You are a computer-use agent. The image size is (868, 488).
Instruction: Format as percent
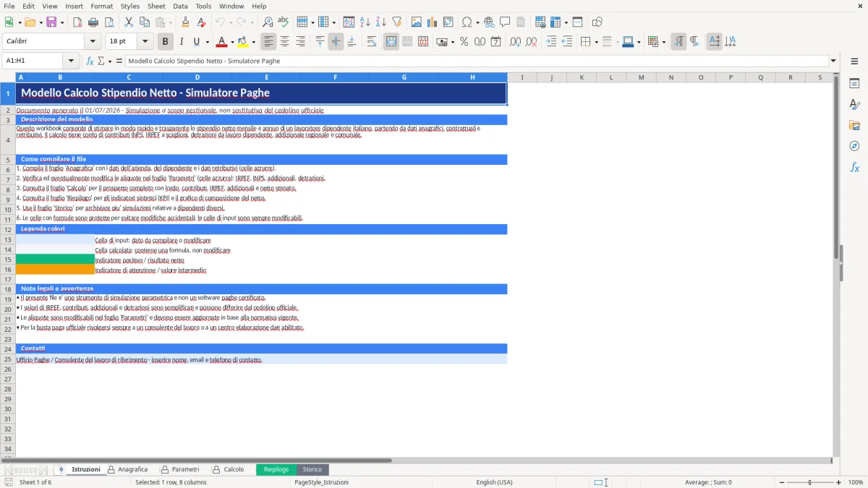464,42
